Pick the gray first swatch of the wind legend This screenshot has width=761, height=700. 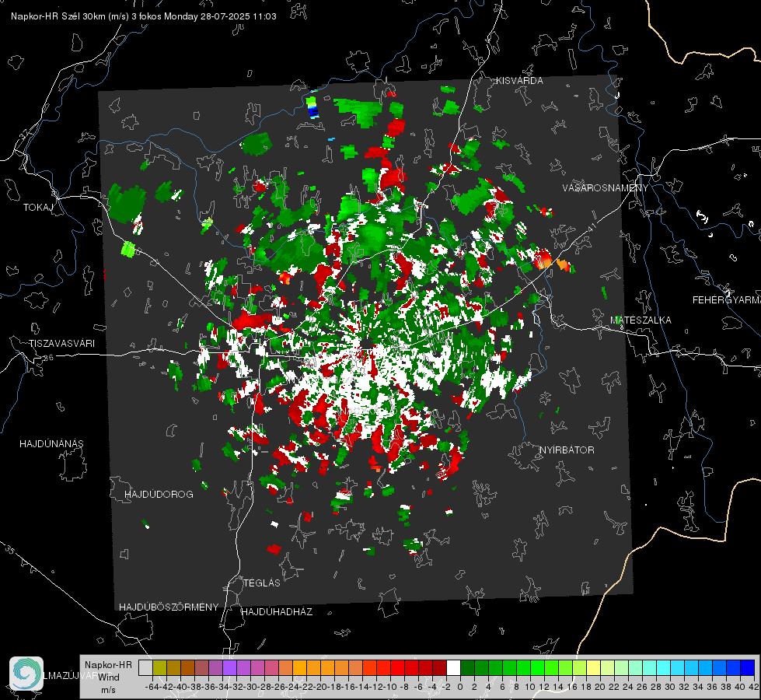(145, 667)
